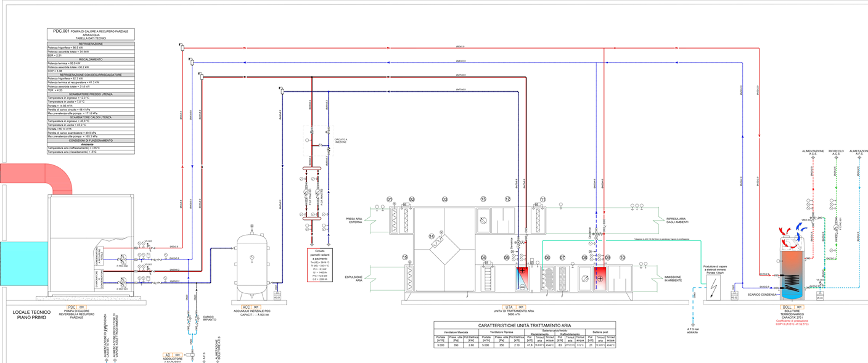
Task: Click the circled tag 15
Action: pyautogui.click(x=405, y=258)
